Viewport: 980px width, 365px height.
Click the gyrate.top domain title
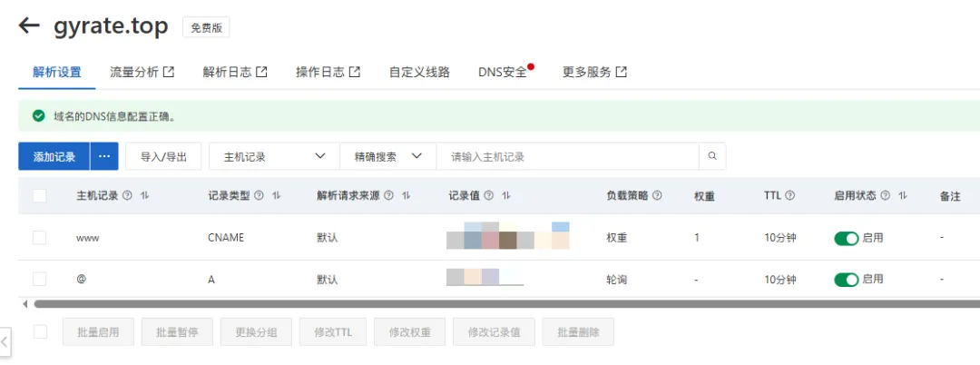[112, 26]
